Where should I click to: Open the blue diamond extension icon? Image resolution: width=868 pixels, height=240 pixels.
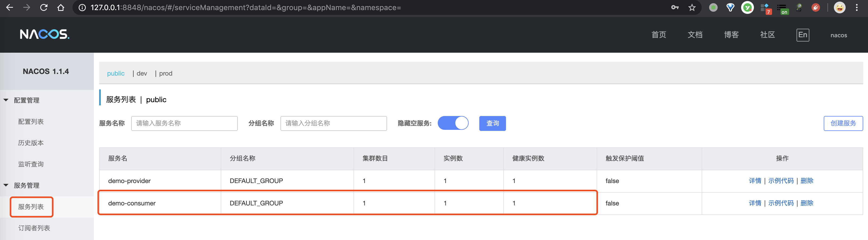point(730,7)
